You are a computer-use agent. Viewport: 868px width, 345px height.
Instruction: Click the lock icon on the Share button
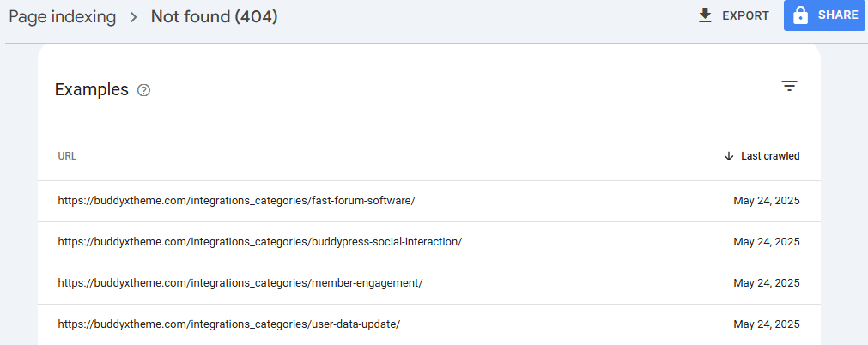(x=800, y=15)
